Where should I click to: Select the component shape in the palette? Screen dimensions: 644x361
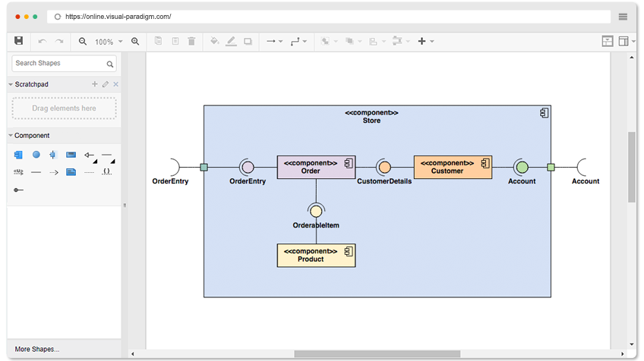[18, 155]
